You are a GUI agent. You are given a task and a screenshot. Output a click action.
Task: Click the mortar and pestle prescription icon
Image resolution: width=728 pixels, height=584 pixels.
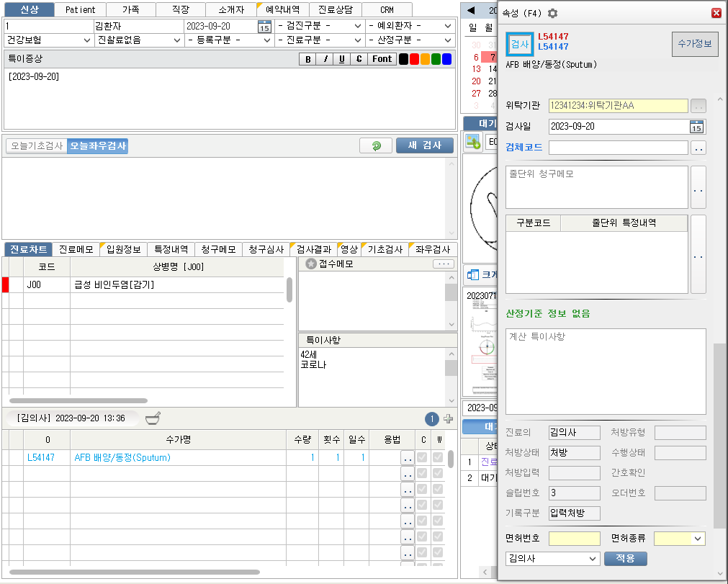coord(153,418)
